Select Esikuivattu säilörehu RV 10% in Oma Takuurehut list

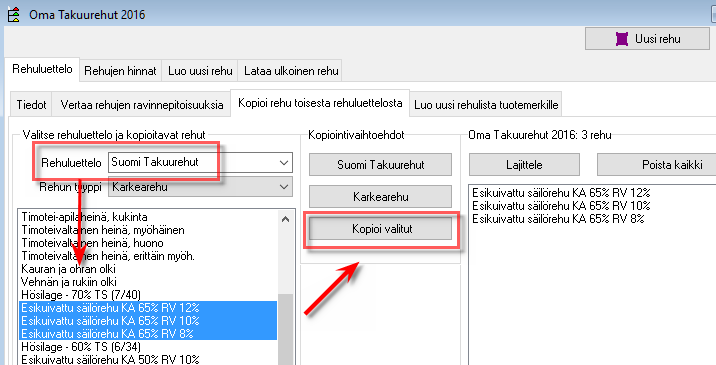pos(561,206)
